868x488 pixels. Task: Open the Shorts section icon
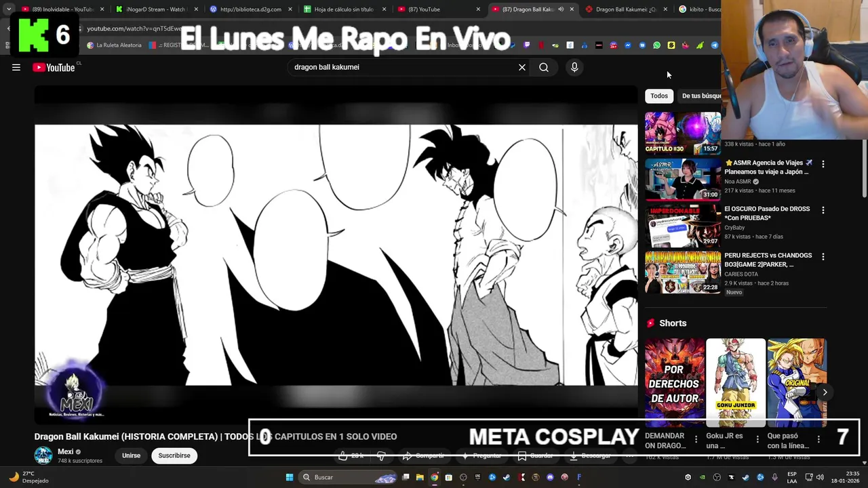(651, 323)
